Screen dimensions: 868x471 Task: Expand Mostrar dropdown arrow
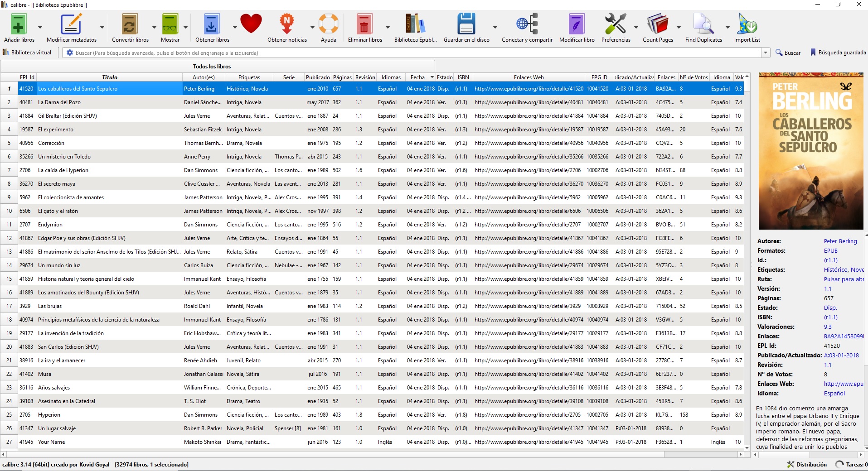pyautogui.click(x=185, y=27)
